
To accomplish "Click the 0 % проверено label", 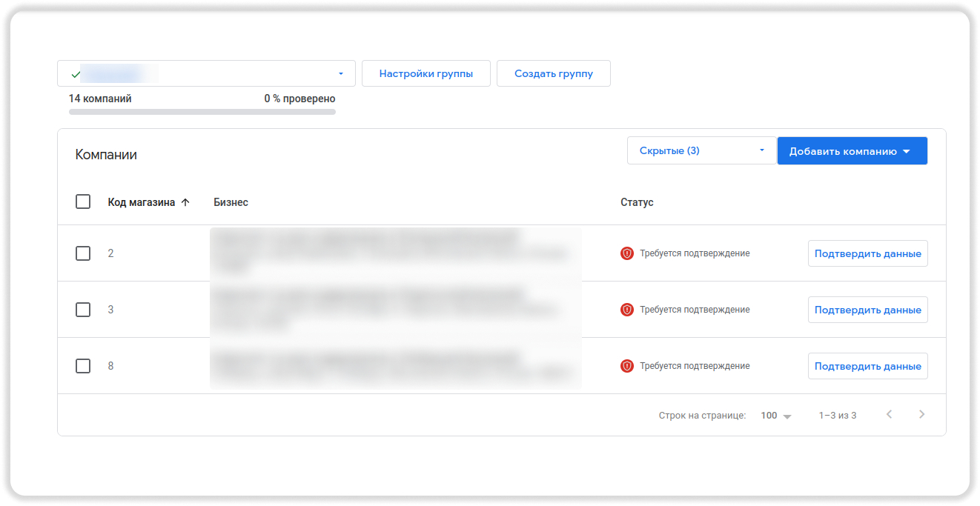I will 299,99.
